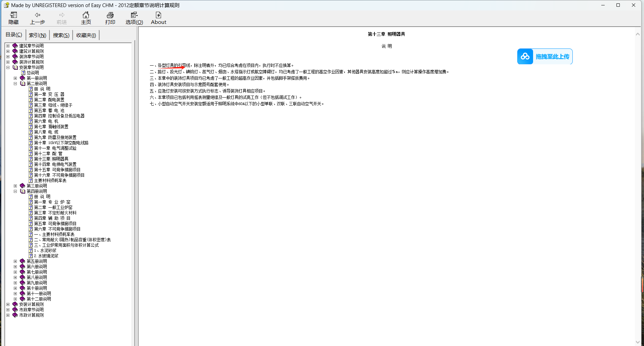Open the 2. 水玻璃泥浆 topic
The width and height of the screenshot is (644, 346).
tap(46, 256)
